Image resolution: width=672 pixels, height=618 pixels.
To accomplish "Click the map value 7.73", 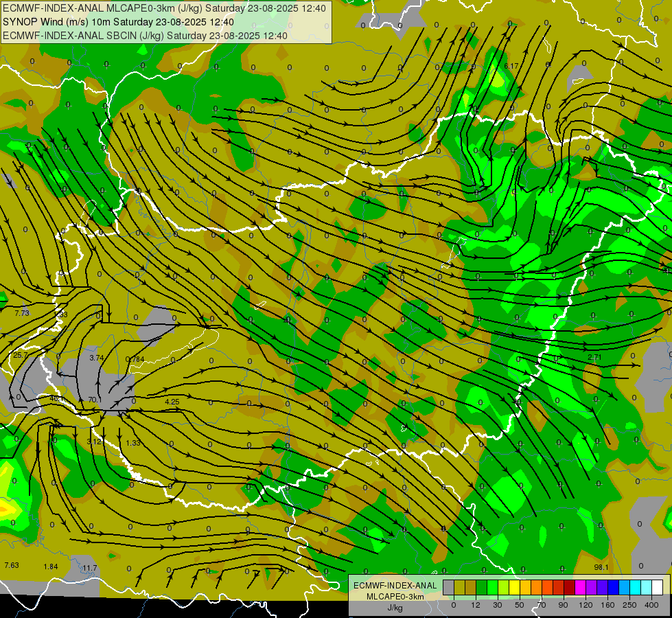I will 22,313.
